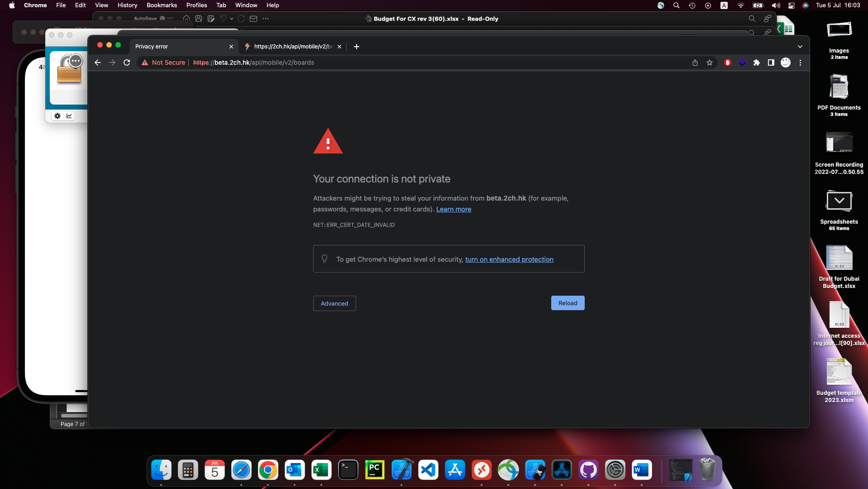Click the save icon in Excel title bar
Screen dimensions: 868x489
click(x=199, y=19)
